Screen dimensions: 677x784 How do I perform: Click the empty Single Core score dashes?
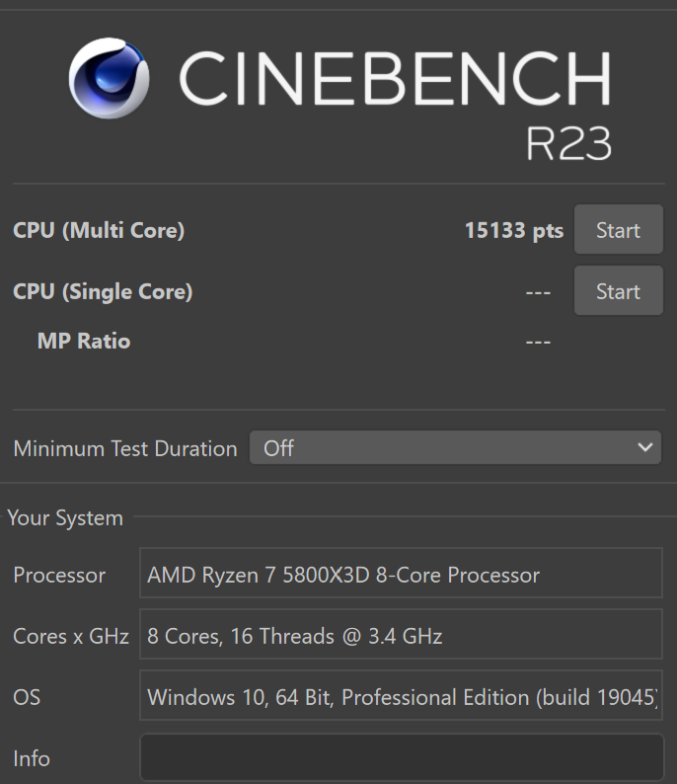tap(538, 292)
